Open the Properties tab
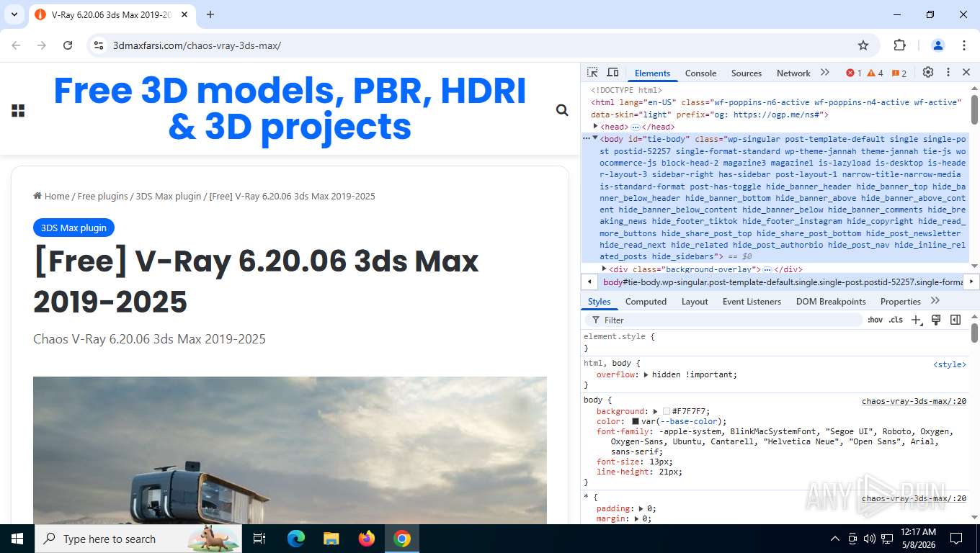The height and width of the screenshot is (553, 980). (x=900, y=301)
